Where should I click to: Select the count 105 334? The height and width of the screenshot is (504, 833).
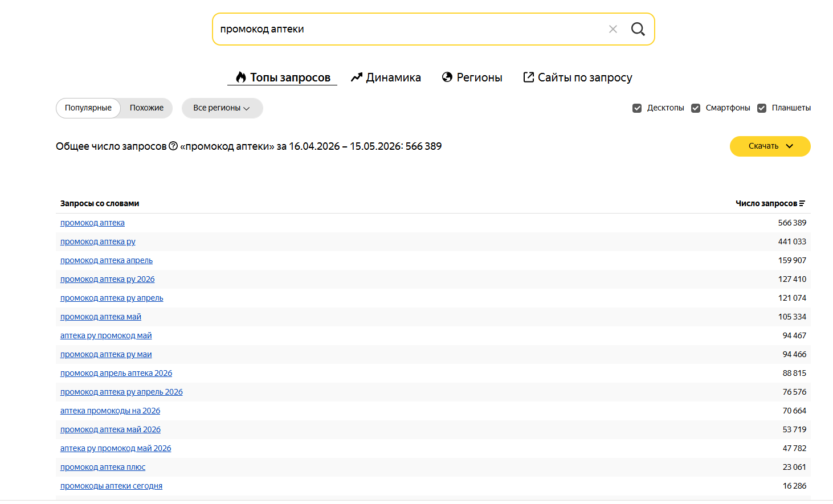792,317
